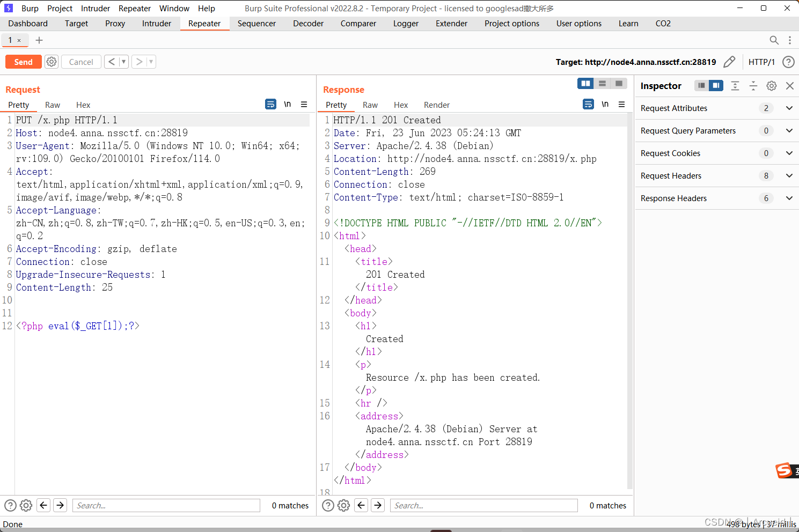Viewport: 799px width, 532px height.
Task: Focus the request search field
Action: (x=166, y=505)
